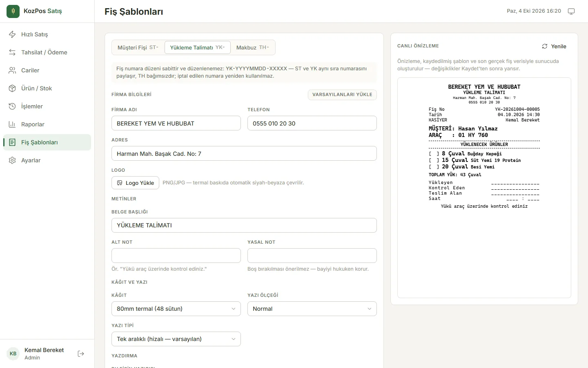Click the logout icon beside Kemal Bereket
Screen dimensions: 588x368
tap(81, 354)
